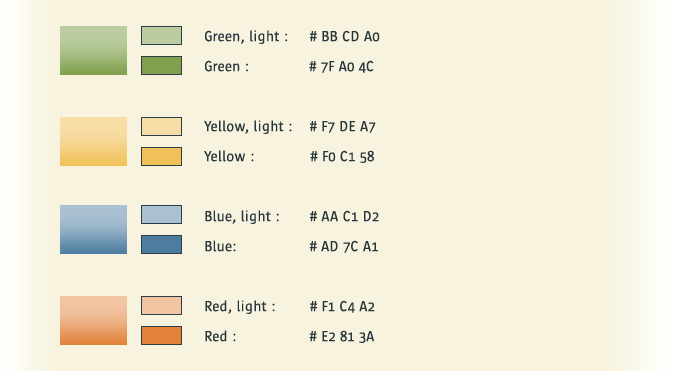Select the dark green color swatch
Screen dimensions: 675x371
161,65
